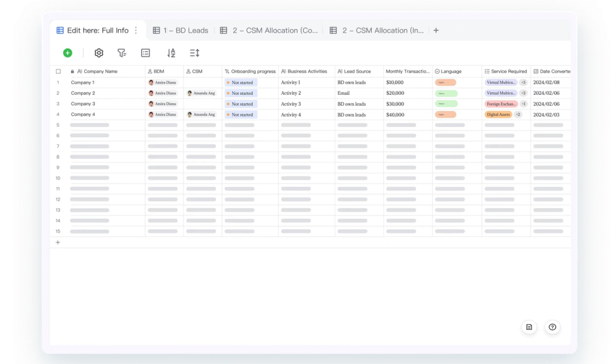Switch to the 1 – BD Leads tab
This screenshot has height=364, width=611.
(x=180, y=30)
